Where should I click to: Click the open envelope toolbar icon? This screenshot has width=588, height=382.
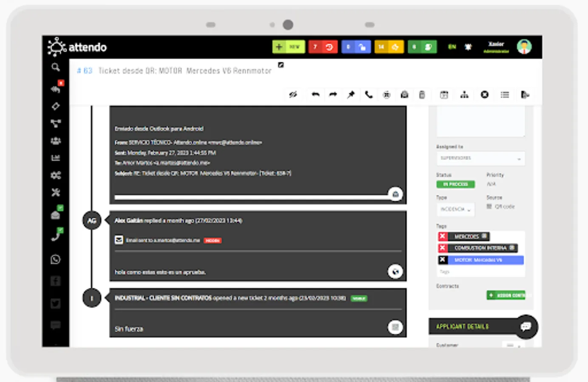click(404, 95)
